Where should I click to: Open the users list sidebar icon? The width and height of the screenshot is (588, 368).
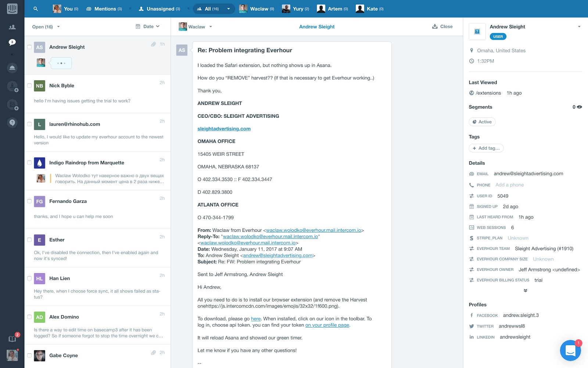tap(12, 27)
